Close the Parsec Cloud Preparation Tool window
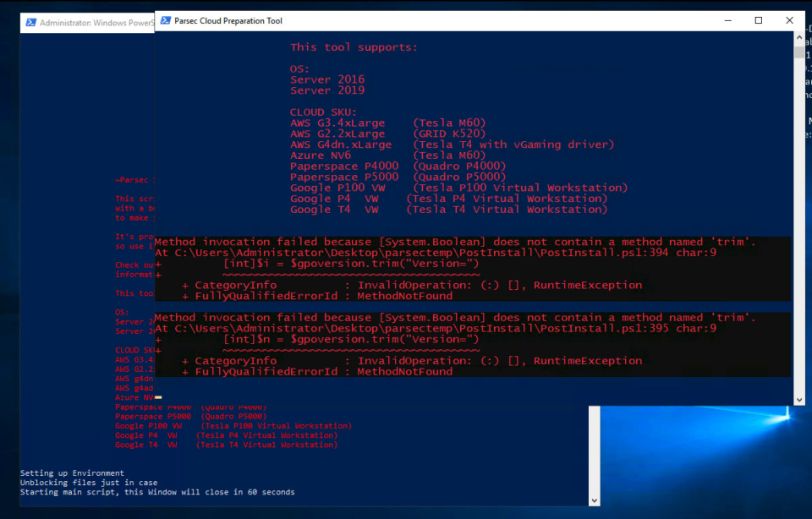 pos(789,20)
